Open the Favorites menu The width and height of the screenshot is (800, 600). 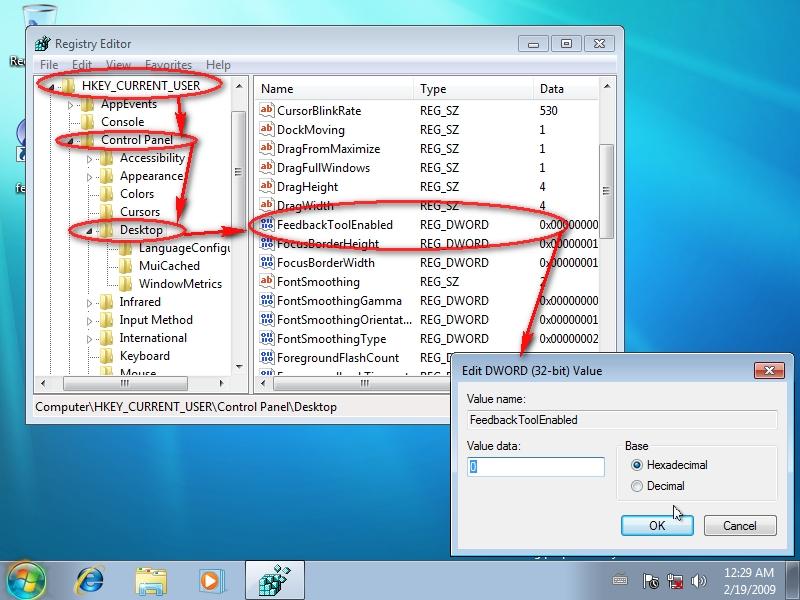click(168, 64)
